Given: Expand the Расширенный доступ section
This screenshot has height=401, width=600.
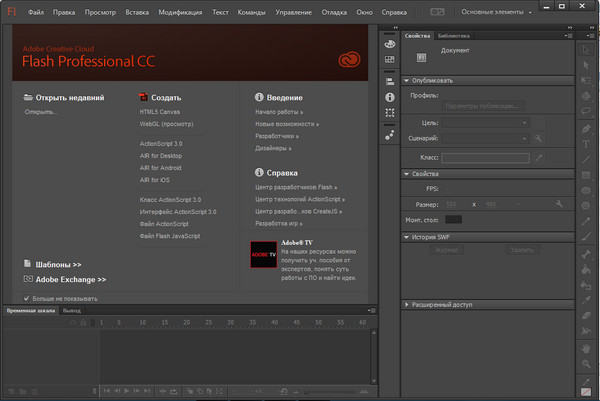Looking at the screenshot, I should point(407,303).
